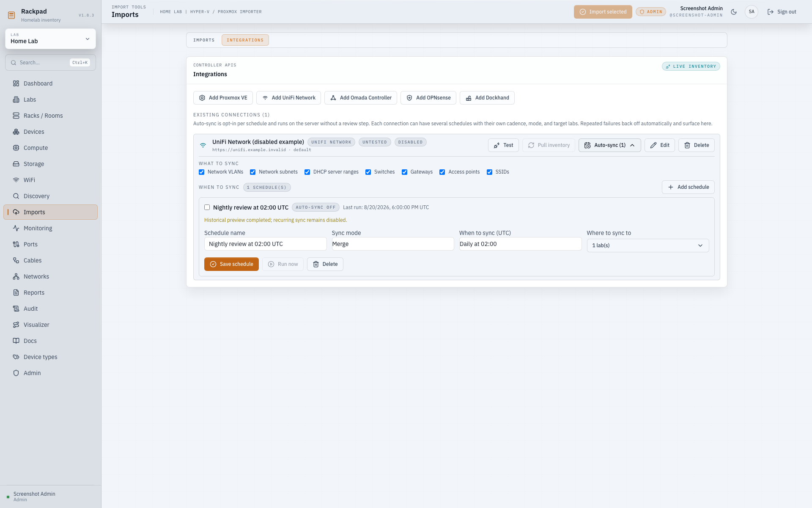
Task: Open WiFi section
Action: (x=50, y=180)
